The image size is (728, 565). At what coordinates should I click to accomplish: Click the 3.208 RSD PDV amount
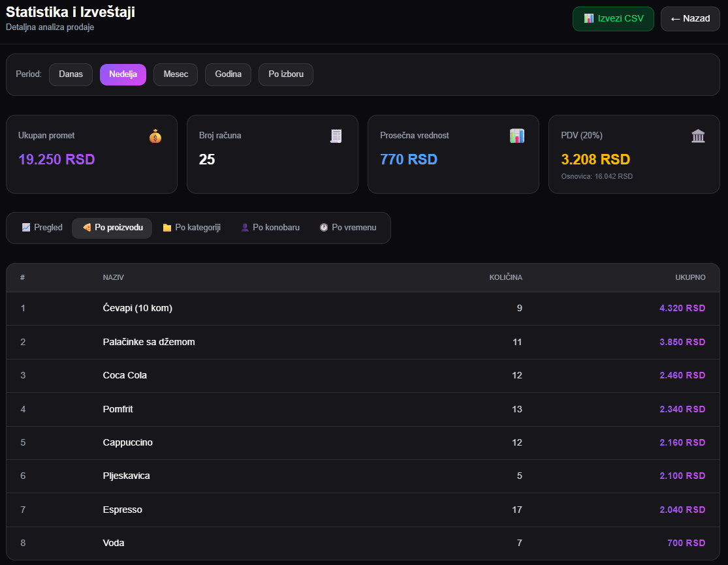pos(595,160)
